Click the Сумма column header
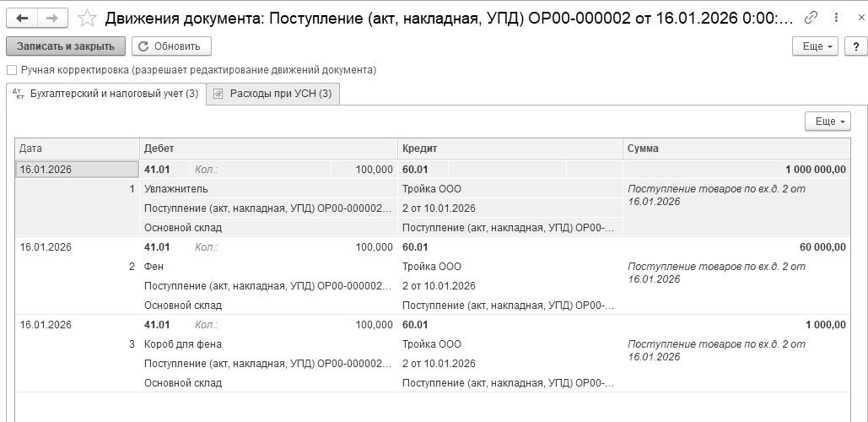The image size is (868, 422). click(736, 149)
